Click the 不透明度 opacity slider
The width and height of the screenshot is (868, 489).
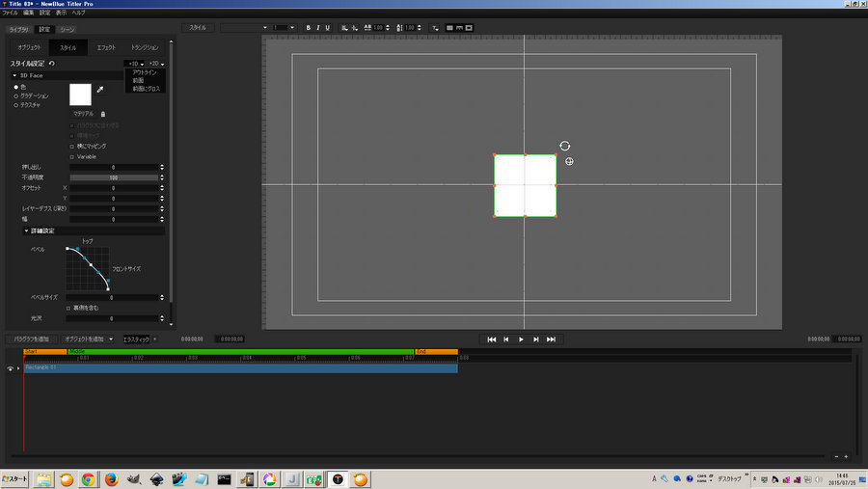coord(114,177)
